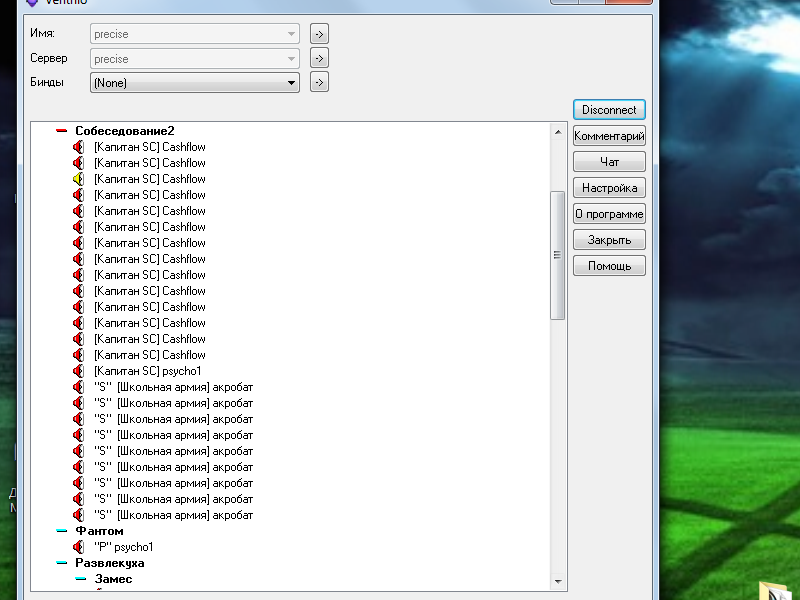Open the Чат window button
800x600 pixels.
609,162
